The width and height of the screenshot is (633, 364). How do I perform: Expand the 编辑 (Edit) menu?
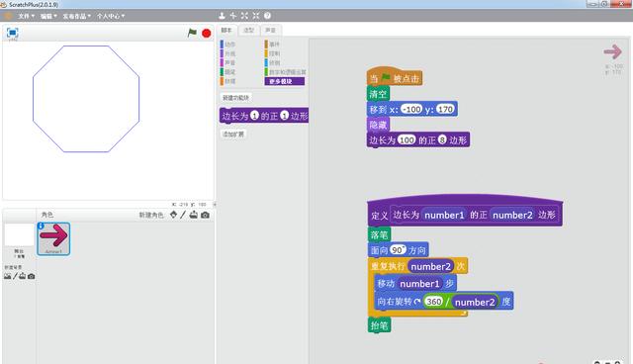48,16
